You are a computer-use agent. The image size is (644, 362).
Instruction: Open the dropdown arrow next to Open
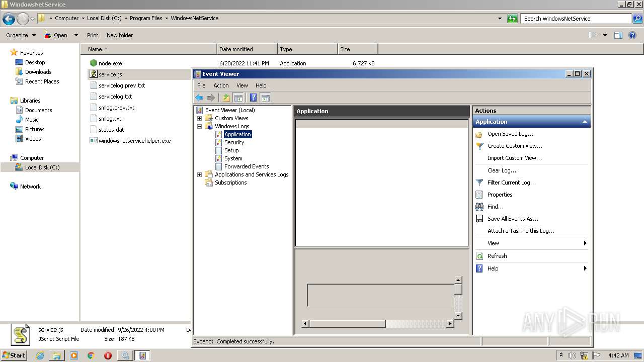point(76,35)
